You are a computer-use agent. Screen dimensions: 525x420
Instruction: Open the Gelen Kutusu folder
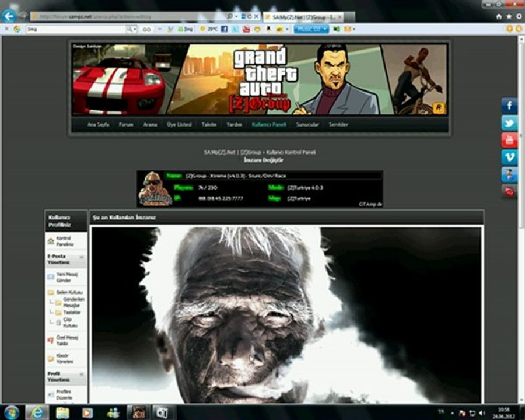[69, 292]
